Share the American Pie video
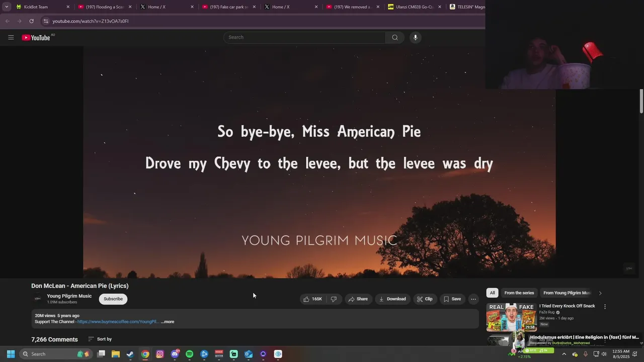644x362 pixels. [358, 299]
